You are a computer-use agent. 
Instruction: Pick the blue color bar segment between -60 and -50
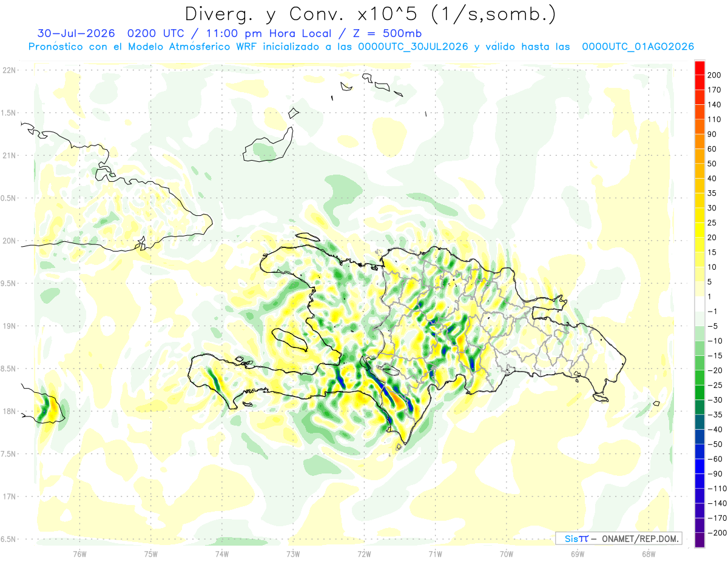click(699, 452)
